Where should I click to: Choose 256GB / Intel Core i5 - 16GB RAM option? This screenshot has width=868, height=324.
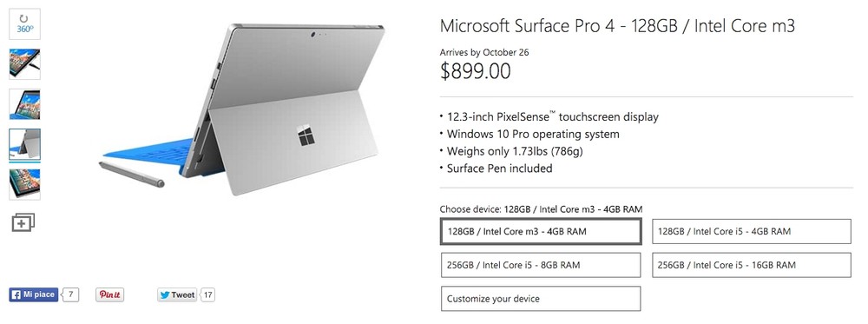[x=752, y=265]
